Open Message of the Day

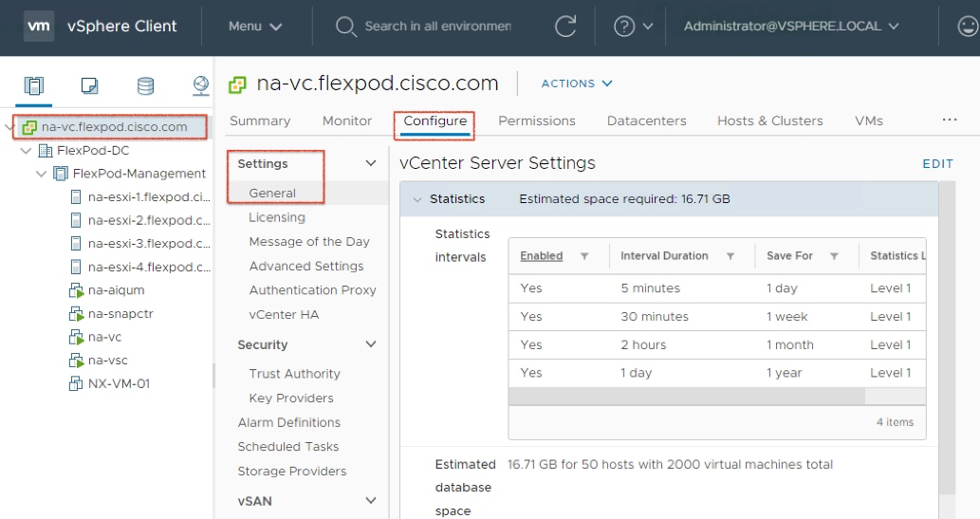pyautogui.click(x=309, y=241)
